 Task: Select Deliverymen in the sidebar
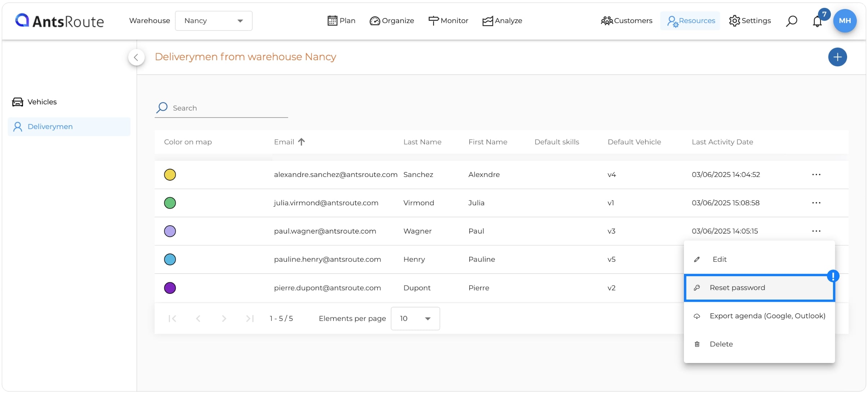69,127
